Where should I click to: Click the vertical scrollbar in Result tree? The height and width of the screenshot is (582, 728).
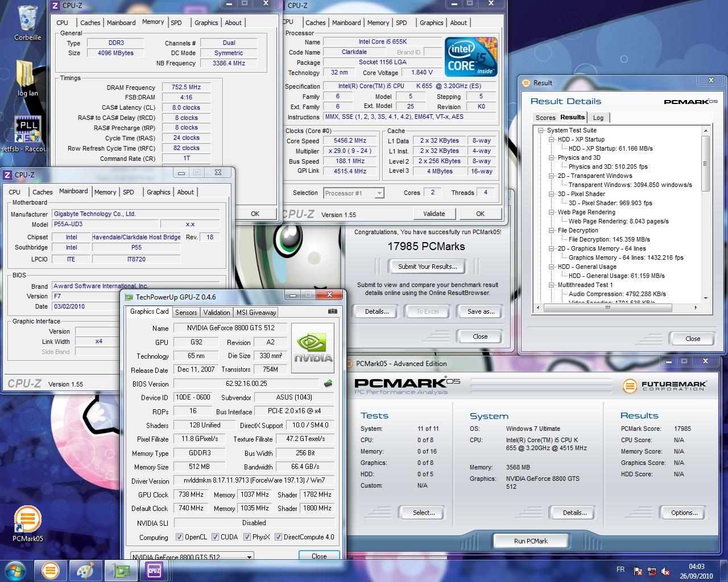click(x=706, y=164)
